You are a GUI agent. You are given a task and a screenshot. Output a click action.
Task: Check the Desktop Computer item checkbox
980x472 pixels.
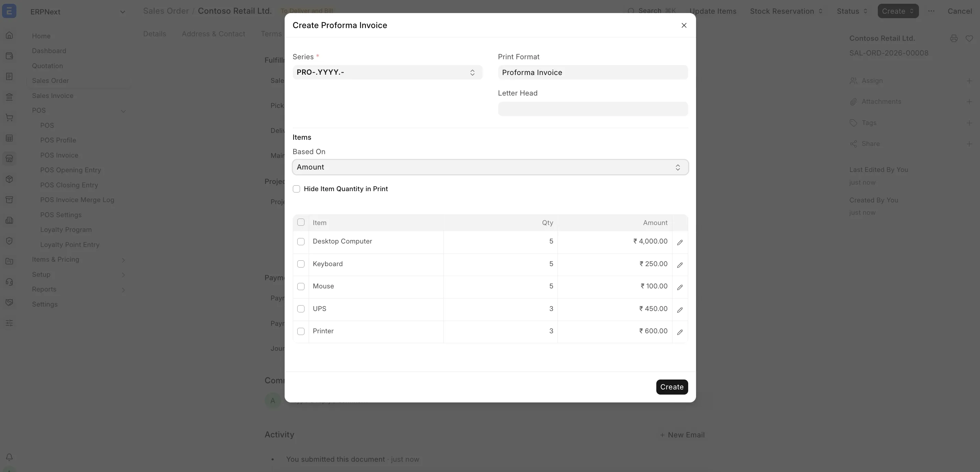click(301, 242)
